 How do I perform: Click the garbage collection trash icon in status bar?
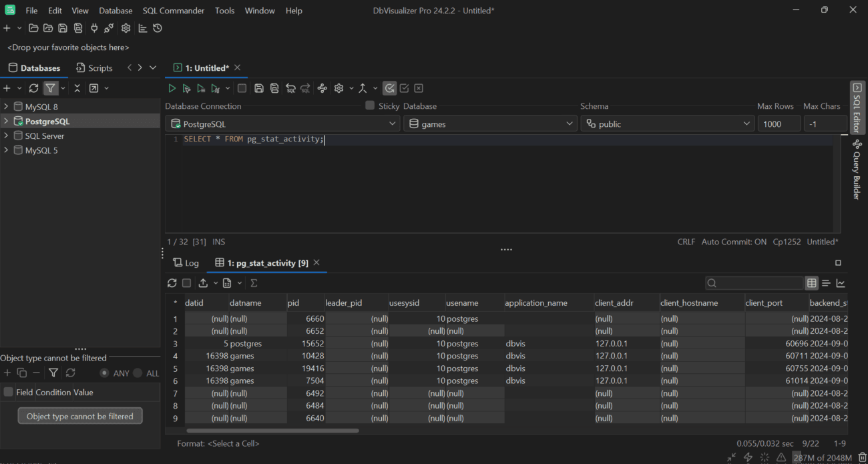point(862,457)
